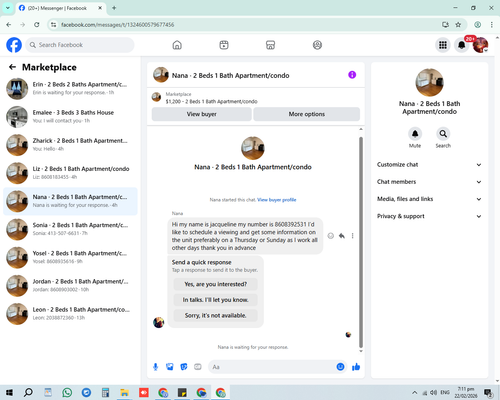Reply to Nana's message arrow icon
500x400 pixels.
[342, 236]
